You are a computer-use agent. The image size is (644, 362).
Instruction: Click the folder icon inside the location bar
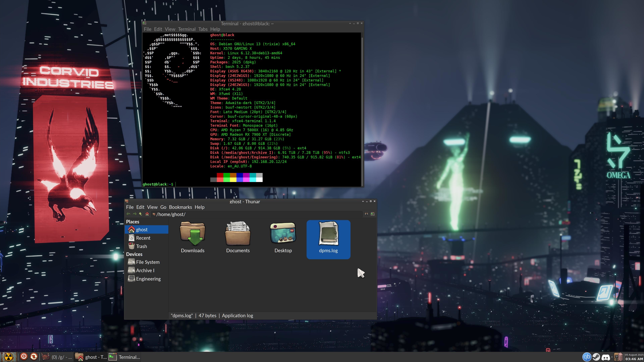(154, 214)
